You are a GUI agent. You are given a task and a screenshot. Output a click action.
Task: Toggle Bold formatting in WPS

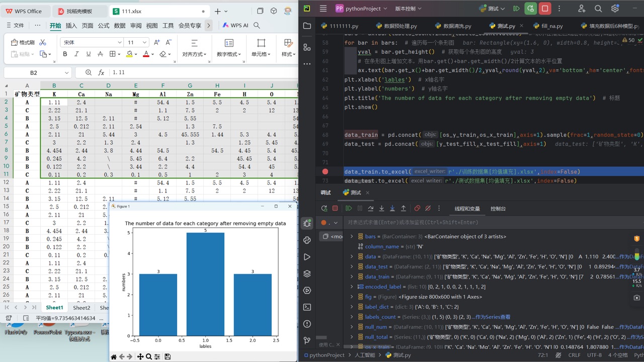pyautogui.click(x=65, y=54)
